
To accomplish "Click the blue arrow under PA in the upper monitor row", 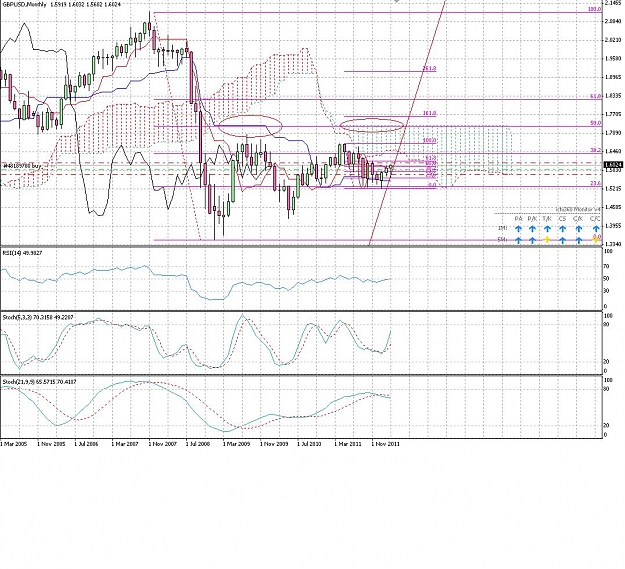I will pyautogui.click(x=518, y=229).
